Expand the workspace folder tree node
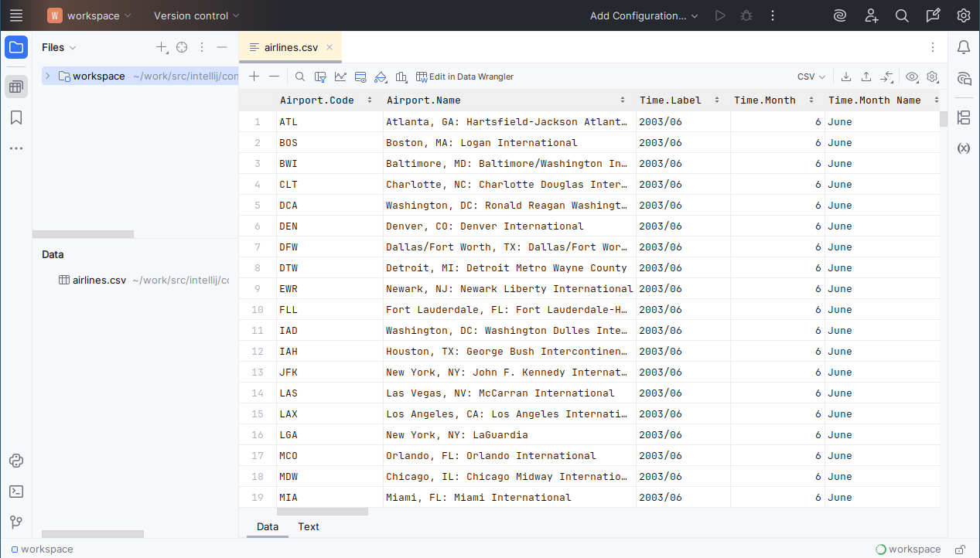Screen dimensions: 980x558 pos(48,77)
